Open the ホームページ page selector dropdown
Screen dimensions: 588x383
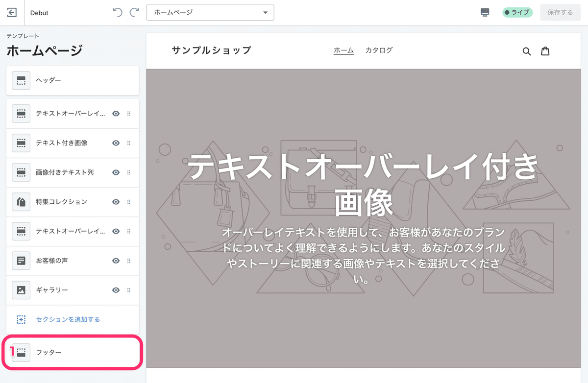click(210, 13)
